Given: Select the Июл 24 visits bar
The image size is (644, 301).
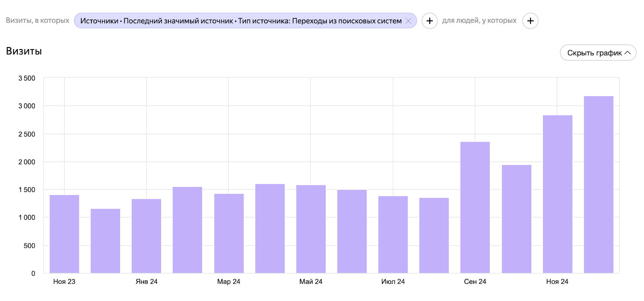Looking at the screenshot, I should click(x=393, y=235).
